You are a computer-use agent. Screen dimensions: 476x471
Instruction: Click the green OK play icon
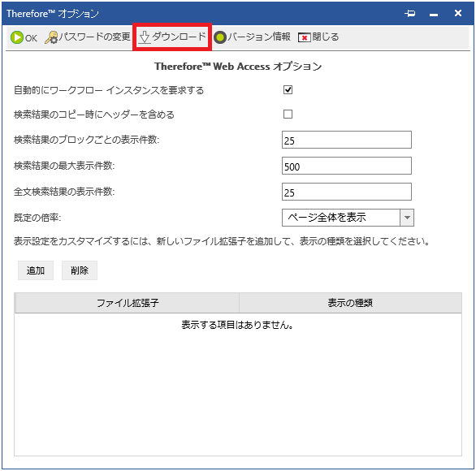point(17,37)
